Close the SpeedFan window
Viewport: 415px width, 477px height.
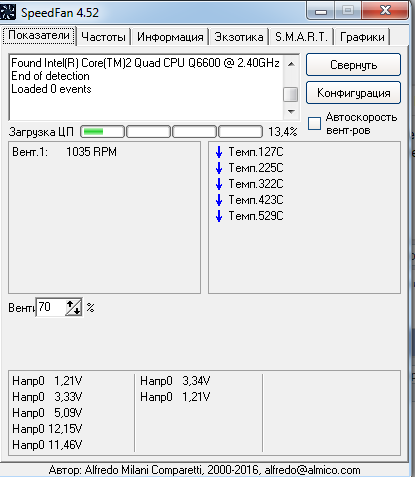click(385, 11)
